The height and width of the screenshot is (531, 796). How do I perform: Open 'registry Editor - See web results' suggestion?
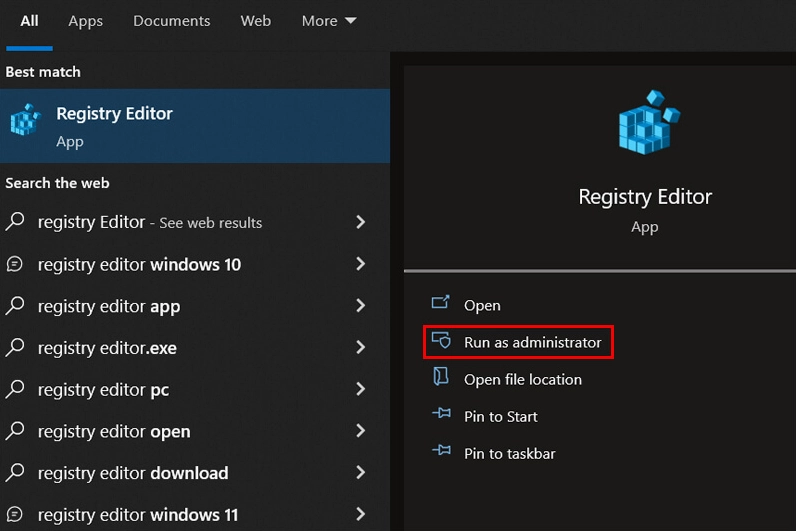[x=195, y=222]
